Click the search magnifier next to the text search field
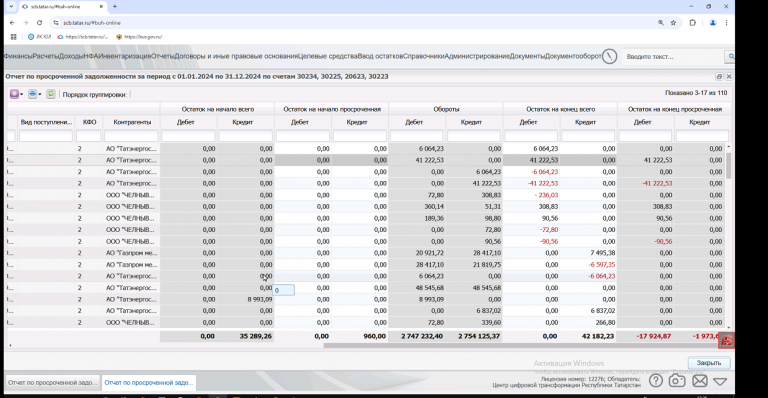The image size is (768, 398). tap(730, 57)
